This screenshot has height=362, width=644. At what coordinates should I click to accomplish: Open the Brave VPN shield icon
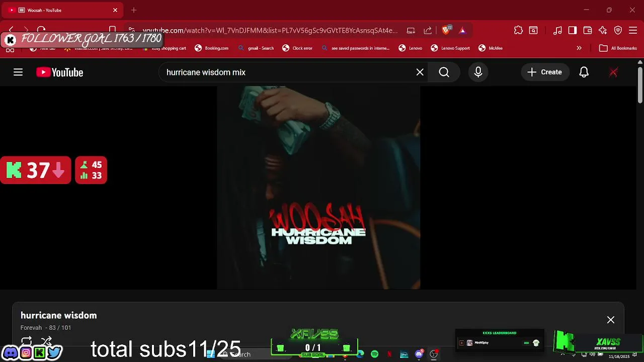618,30
